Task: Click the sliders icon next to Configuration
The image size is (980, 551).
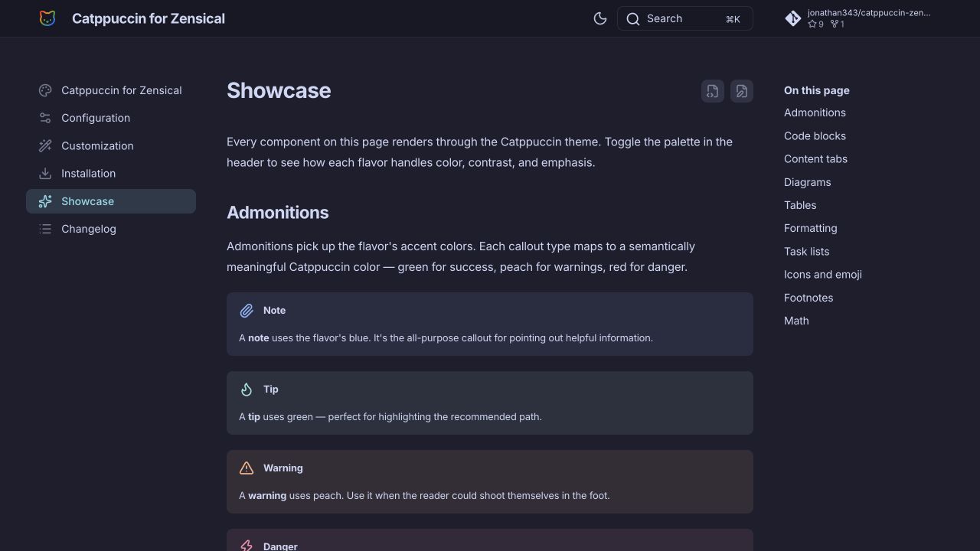Action: [45, 118]
